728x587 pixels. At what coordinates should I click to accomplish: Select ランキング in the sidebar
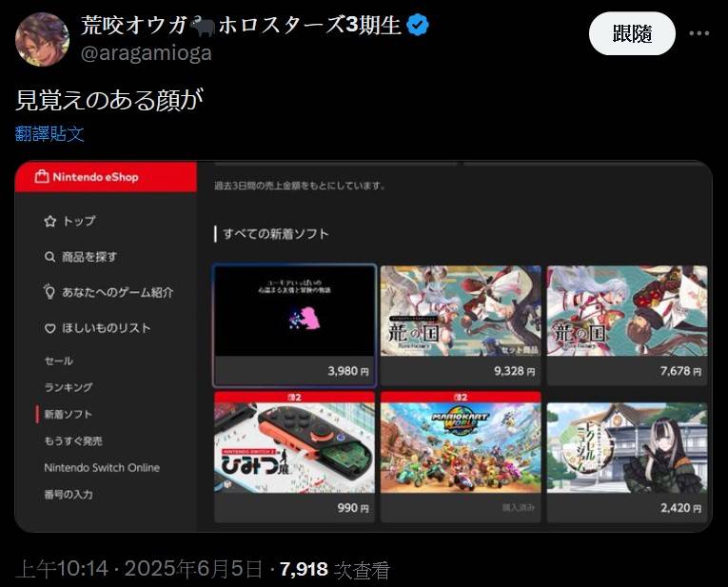coord(69,387)
